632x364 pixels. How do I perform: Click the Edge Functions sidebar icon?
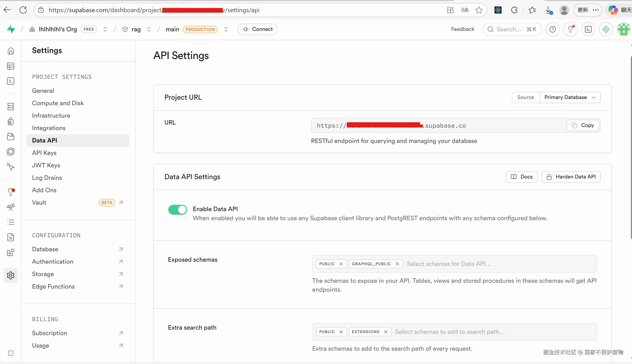(10, 152)
